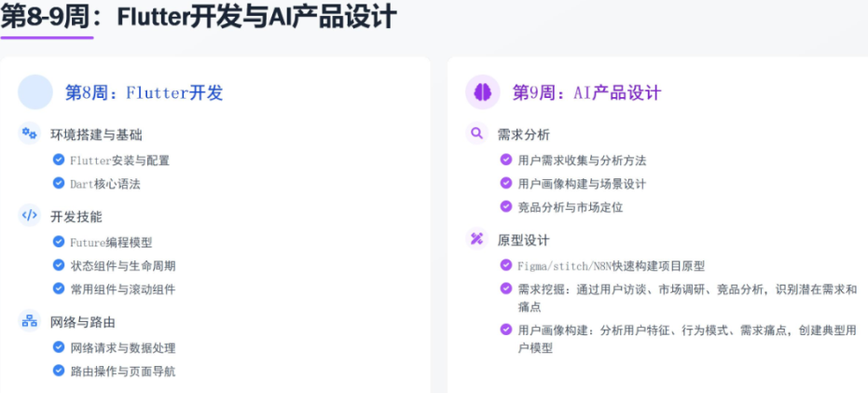Click the check mark beside Flutter安装与配置
Image resolution: width=868 pixels, height=393 pixels.
(59, 160)
